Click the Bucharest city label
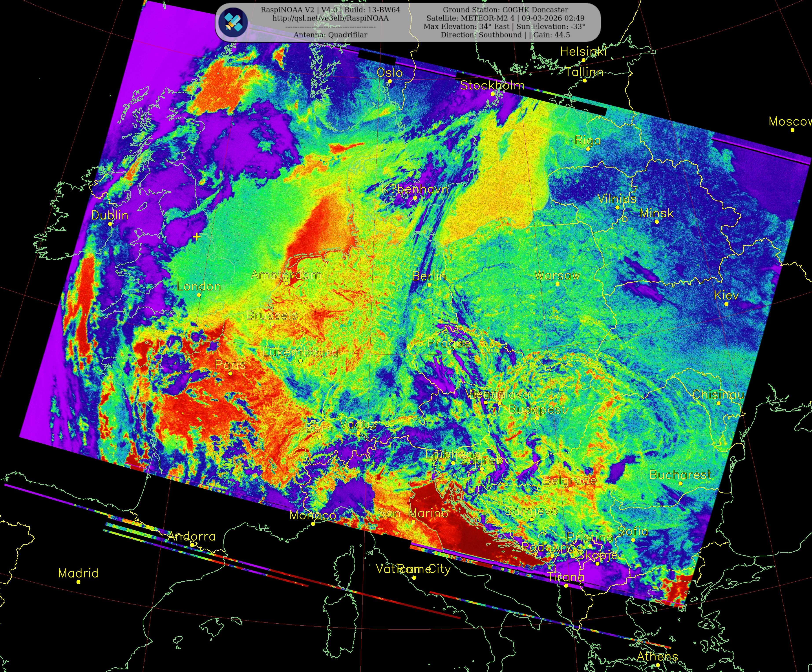This screenshot has height=672, width=812. 680,475
